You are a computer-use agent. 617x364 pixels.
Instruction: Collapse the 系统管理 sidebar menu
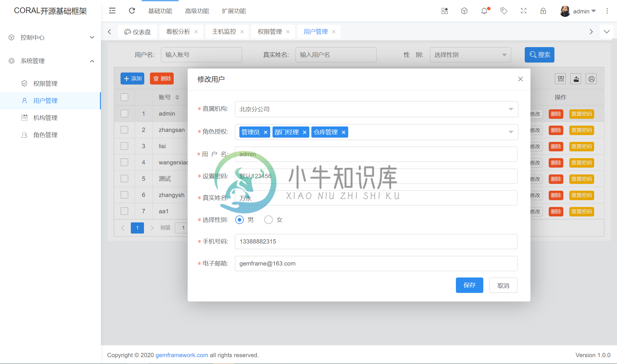[50, 61]
